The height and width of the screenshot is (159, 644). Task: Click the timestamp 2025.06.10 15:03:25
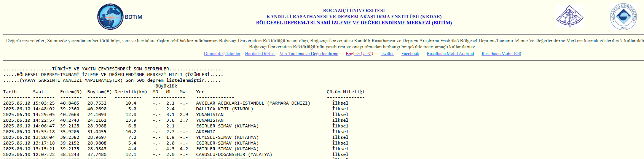click(29, 103)
